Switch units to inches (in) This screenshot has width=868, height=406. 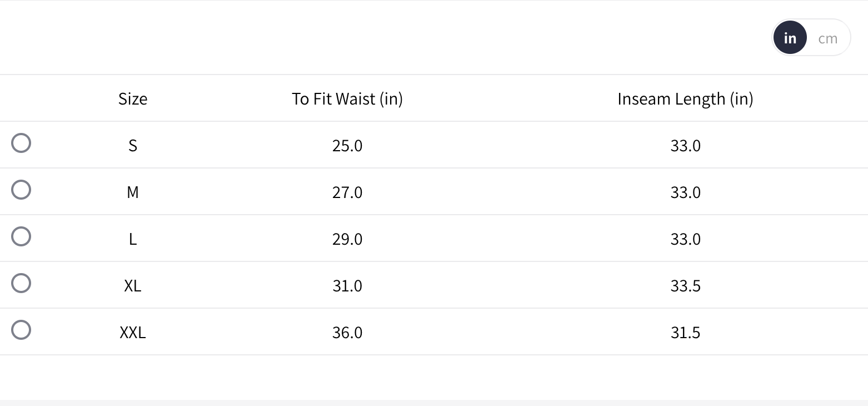pyautogui.click(x=790, y=38)
